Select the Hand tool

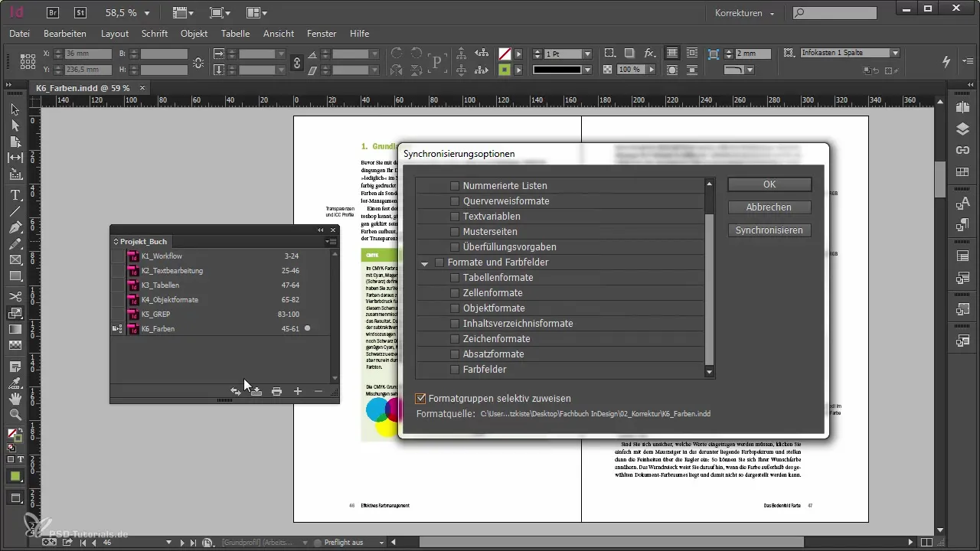(x=15, y=399)
